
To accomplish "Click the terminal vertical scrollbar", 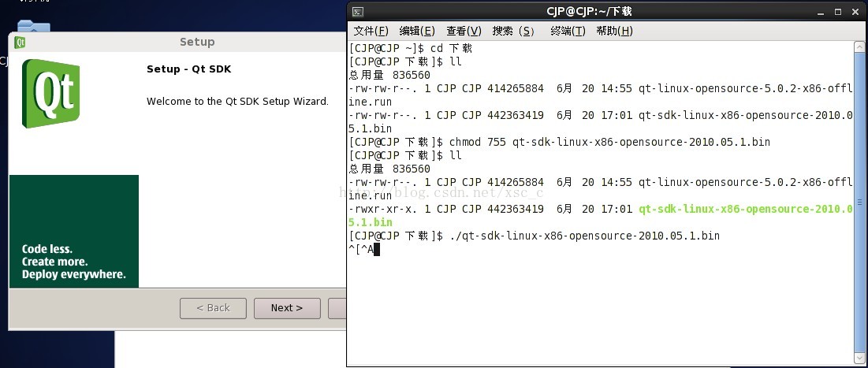I will [859, 203].
